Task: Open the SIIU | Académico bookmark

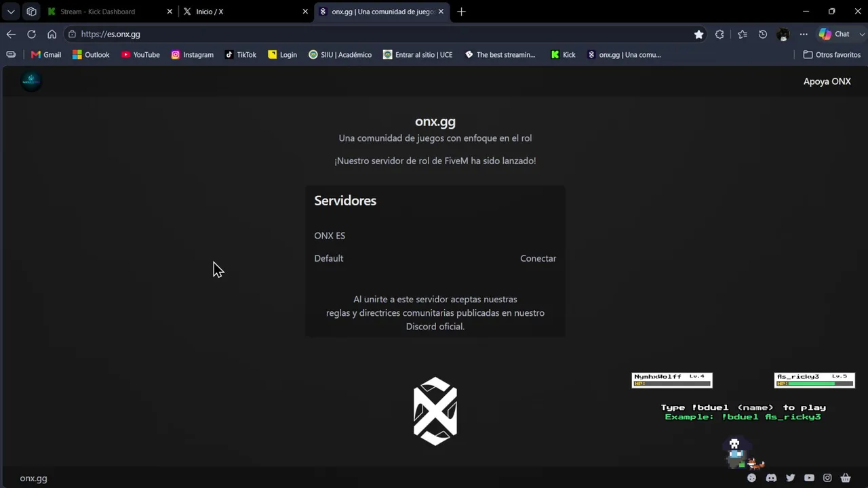Action: (340, 55)
